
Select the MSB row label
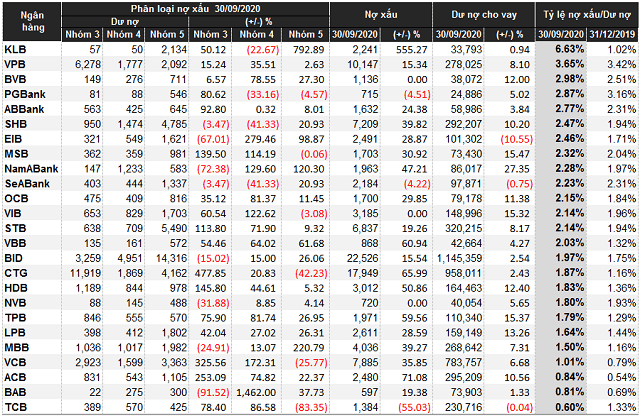point(16,154)
